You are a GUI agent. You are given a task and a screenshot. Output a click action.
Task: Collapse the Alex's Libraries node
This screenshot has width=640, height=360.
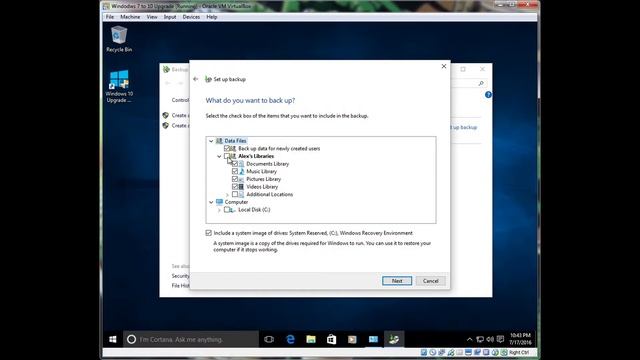coord(219,156)
